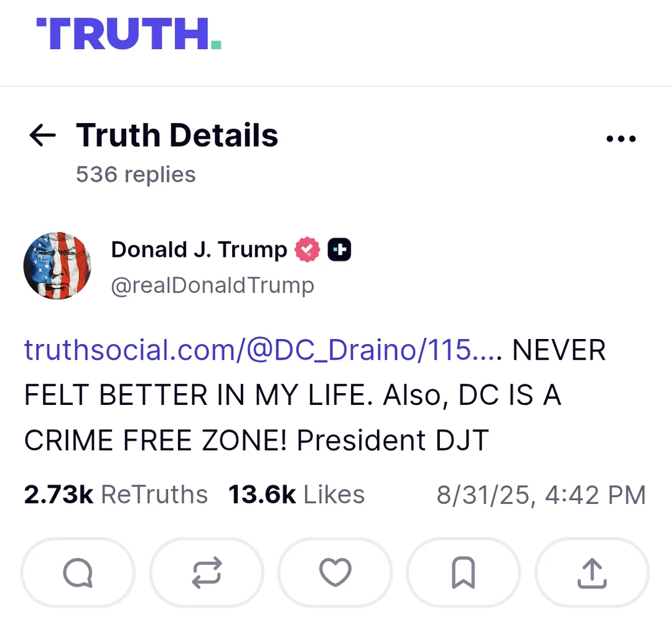
Task: Click the red verified badge
Action: 307,250
